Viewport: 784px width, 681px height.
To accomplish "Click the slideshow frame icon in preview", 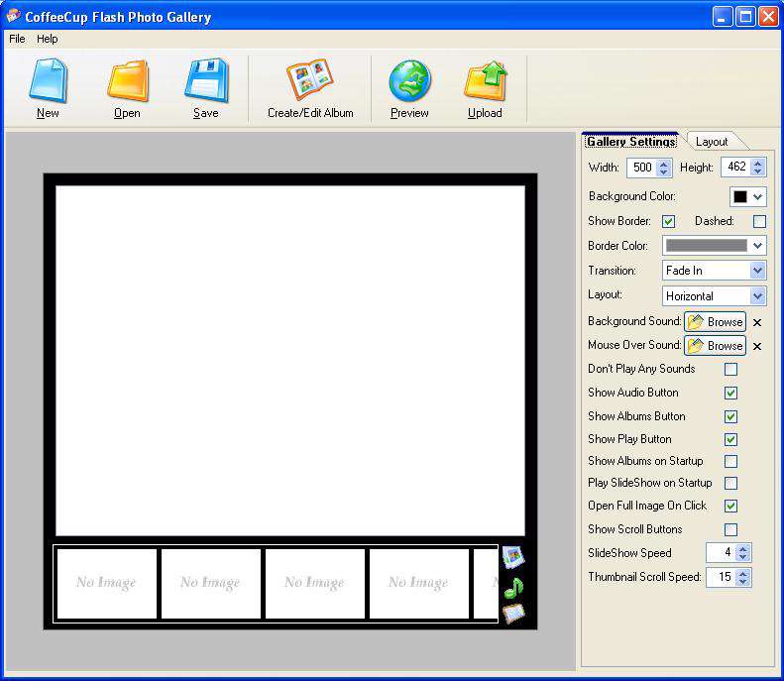I will (x=513, y=614).
